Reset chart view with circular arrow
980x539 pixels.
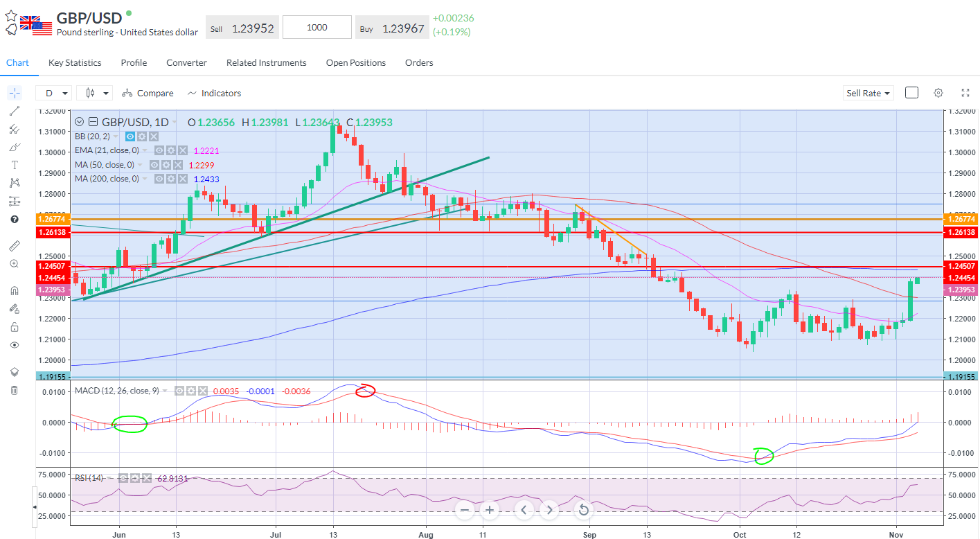tap(583, 510)
